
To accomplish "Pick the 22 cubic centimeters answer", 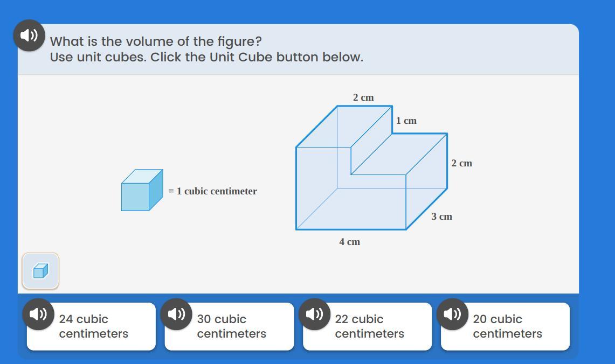I will tap(368, 326).
